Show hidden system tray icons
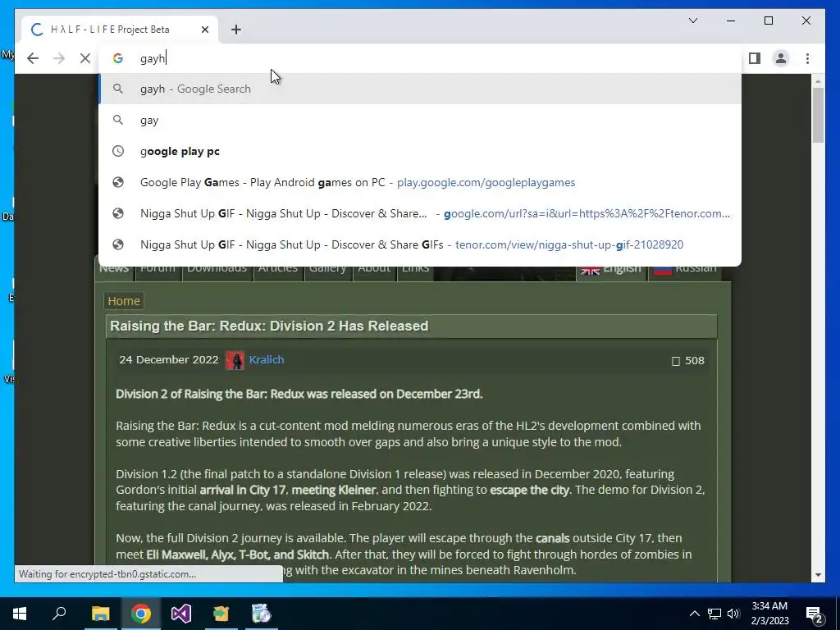The width and height of the screenshot is (840, 630). coord(694,614)
